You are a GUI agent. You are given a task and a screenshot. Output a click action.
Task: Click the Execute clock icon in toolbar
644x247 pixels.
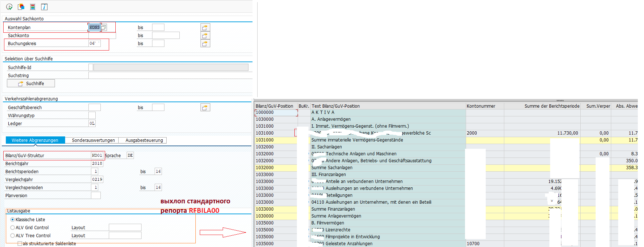[9, 7]
